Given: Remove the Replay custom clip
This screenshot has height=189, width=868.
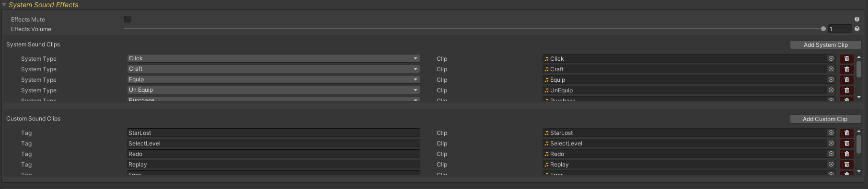Looking at the screenshot, I should click(x=846, y=164).
